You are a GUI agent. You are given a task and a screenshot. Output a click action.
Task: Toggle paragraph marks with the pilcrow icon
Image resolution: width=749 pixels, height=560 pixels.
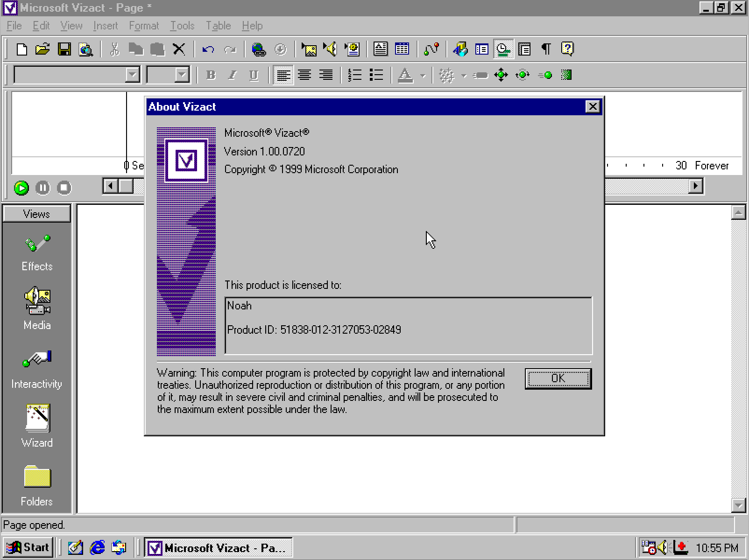click(x=546, y=49)
